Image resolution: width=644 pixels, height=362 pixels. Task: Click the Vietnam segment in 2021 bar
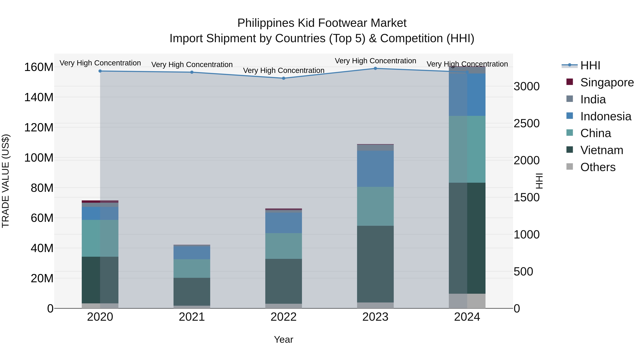pos(192,292)
